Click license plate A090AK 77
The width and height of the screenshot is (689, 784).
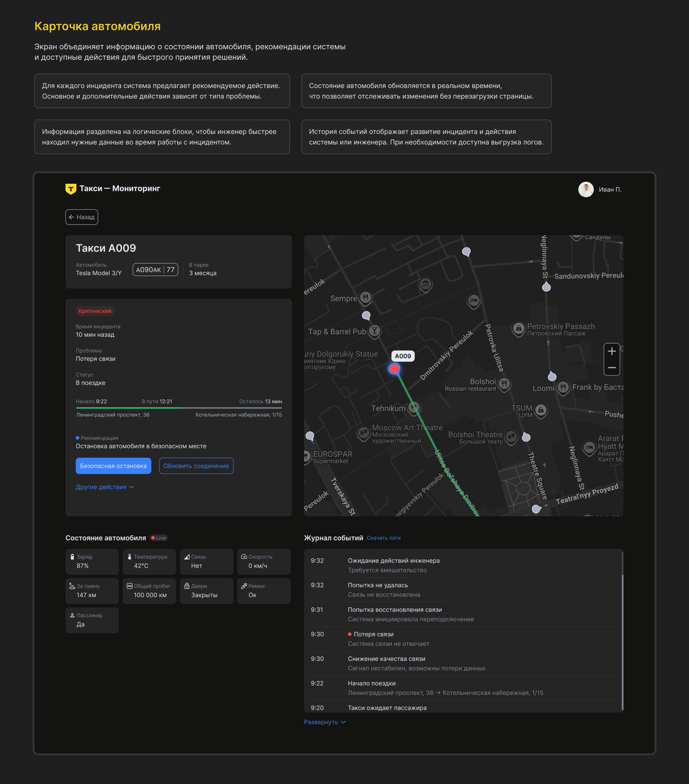click(155, 270)
